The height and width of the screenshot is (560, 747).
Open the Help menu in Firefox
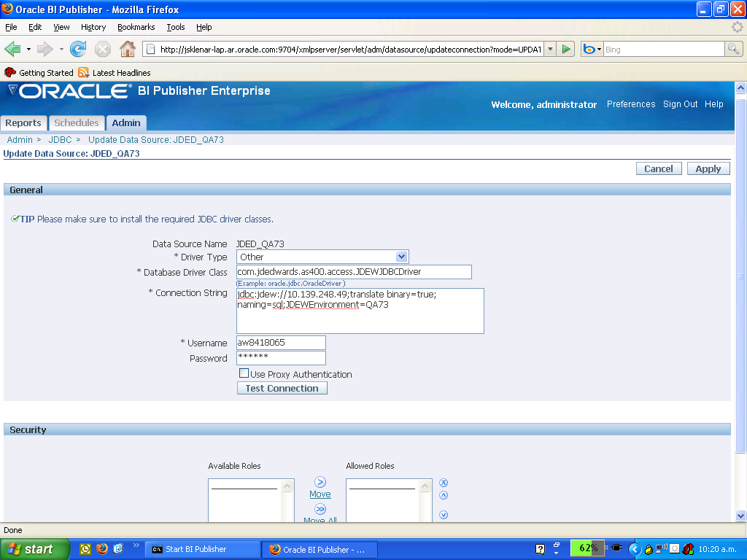[204, 27]
